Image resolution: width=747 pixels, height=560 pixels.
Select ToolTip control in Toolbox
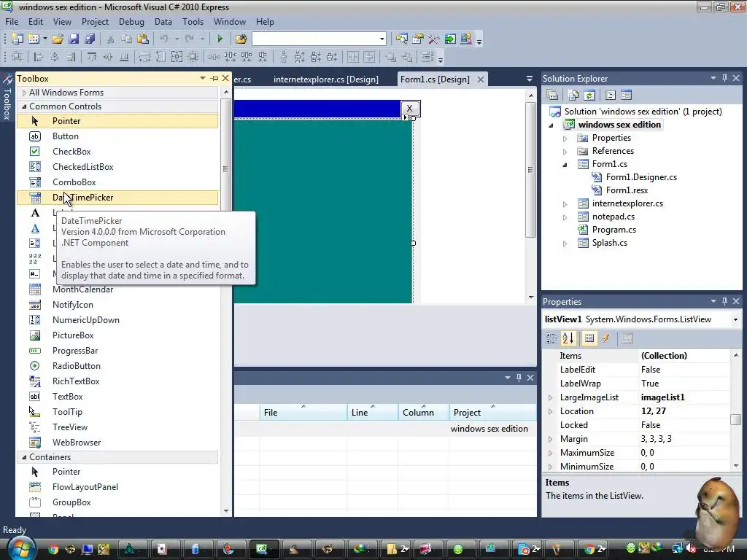117,412
